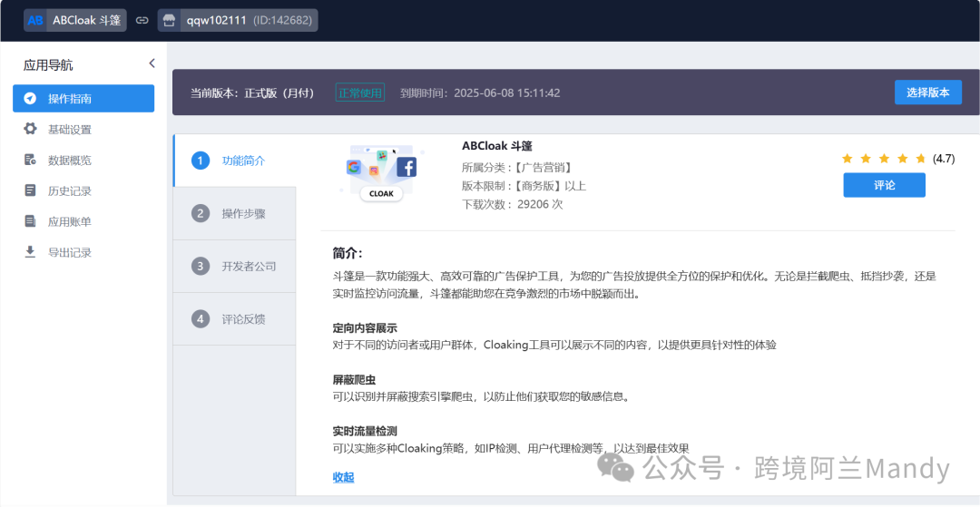Image resolution: width=980 pixels, height=507 pixels.
Task: Select the 屏蔽爬虫 heading
Action: click(x=355, y=380)
